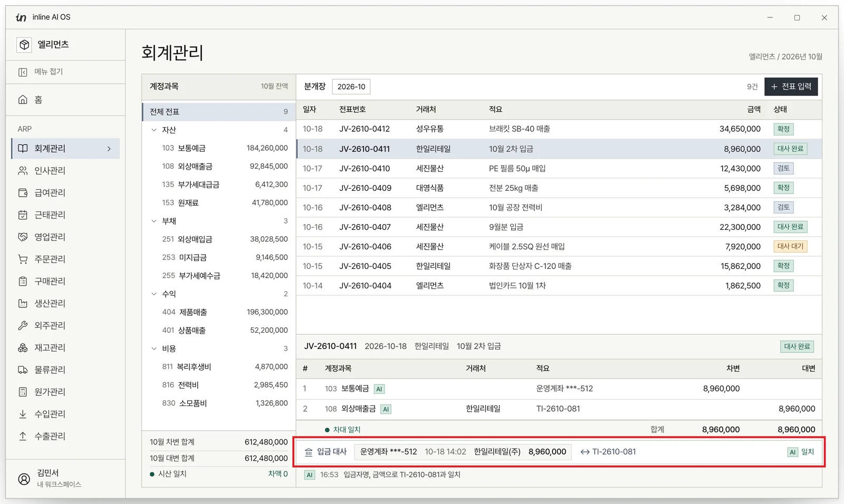Select account 103 보통예금
Screen dimensions: 844x504
218,148
